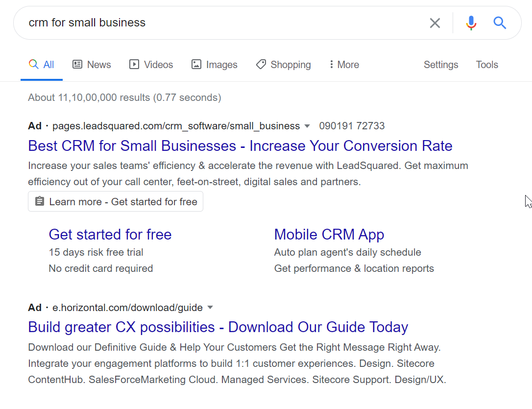Click the pages.leadsquared.com ad URL text
Screen dimensions: 532x409
point(176,126)
